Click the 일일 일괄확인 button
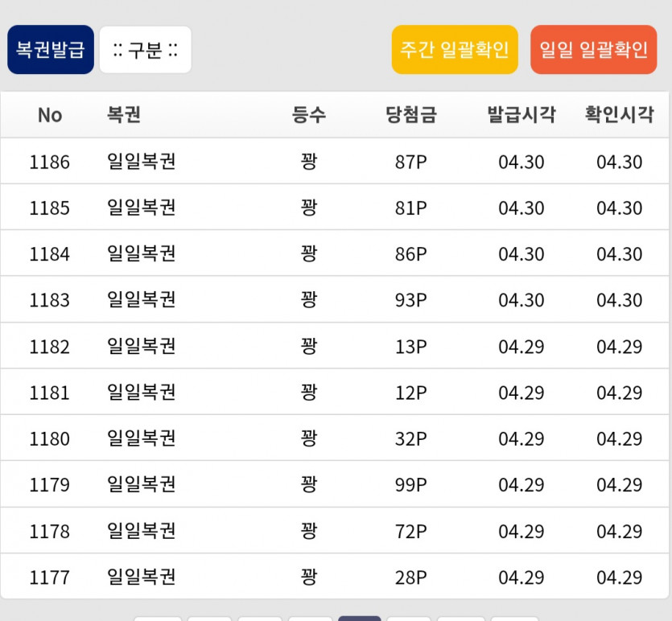The height and width of the screenshot is (621, 672). [x=594, y=50]
